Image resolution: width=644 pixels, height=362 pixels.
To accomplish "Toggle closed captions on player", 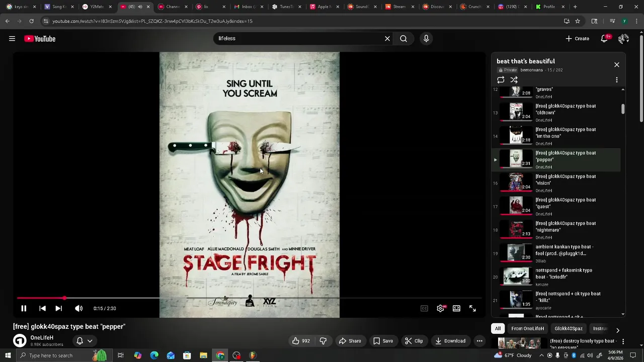I will coord(424,309).
